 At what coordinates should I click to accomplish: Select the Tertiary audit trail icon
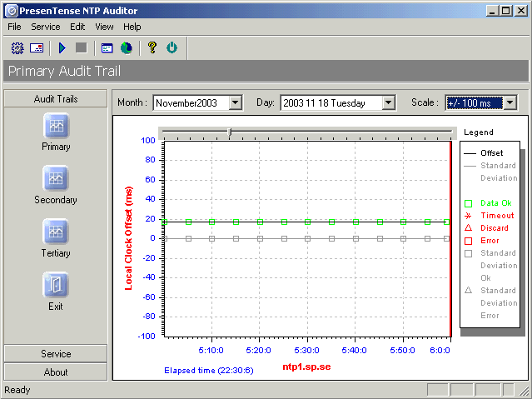56,232
